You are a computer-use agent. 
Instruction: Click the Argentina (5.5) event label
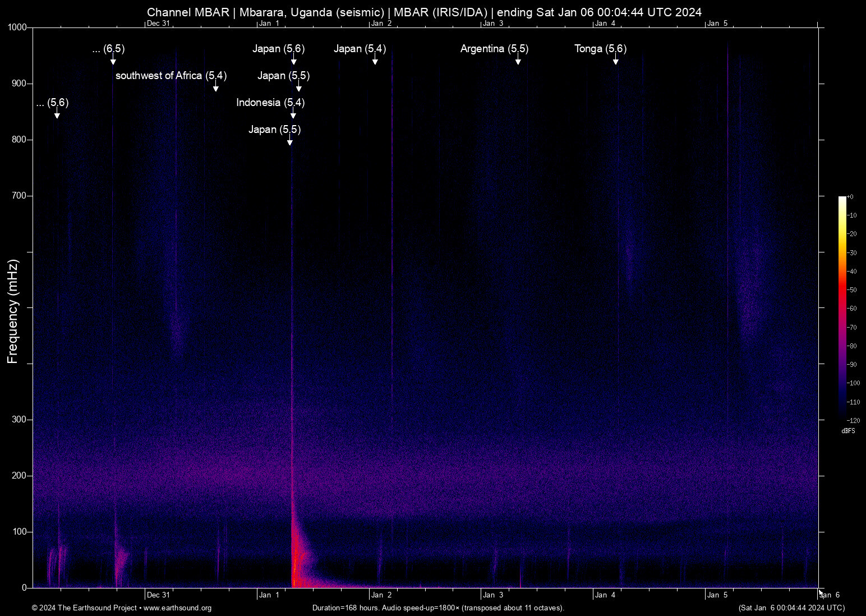494,49
